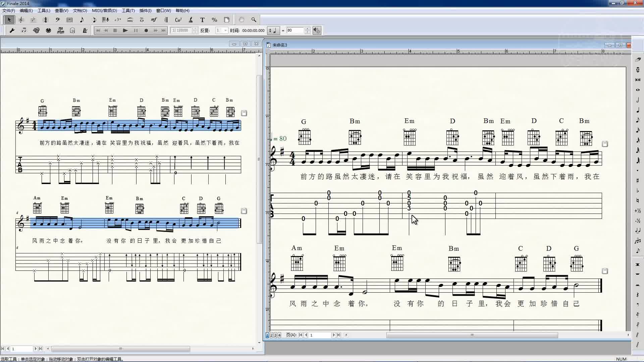Screen dimensions: 644x362
Task: Choose the quarter note duration in the palette
Action: click(638, 110)
